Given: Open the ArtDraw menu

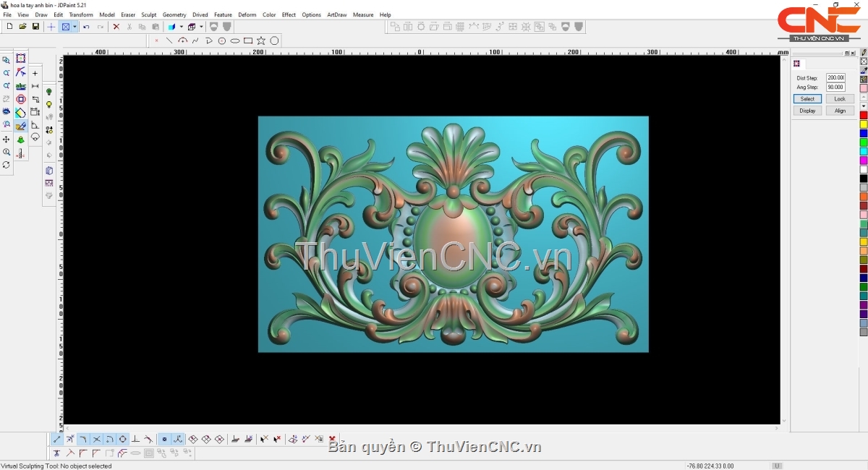Looking at the screenshot, I should tap(336, 14).
